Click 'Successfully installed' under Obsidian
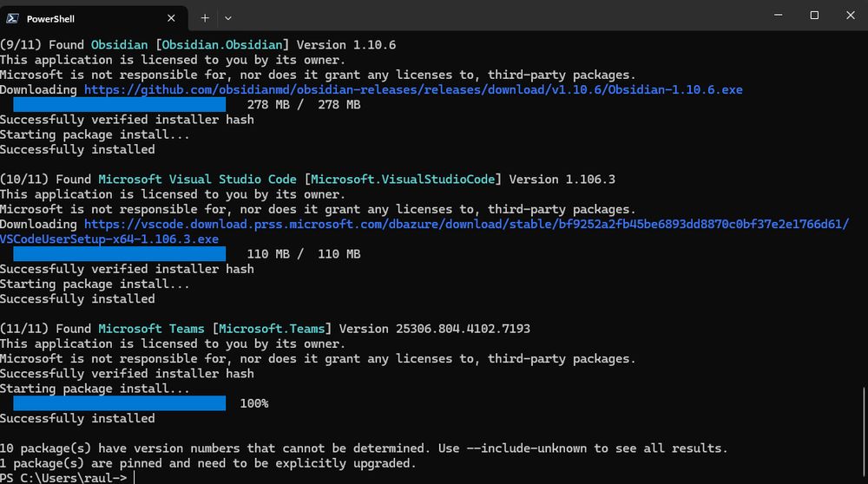868x484 pixels. 77,149
